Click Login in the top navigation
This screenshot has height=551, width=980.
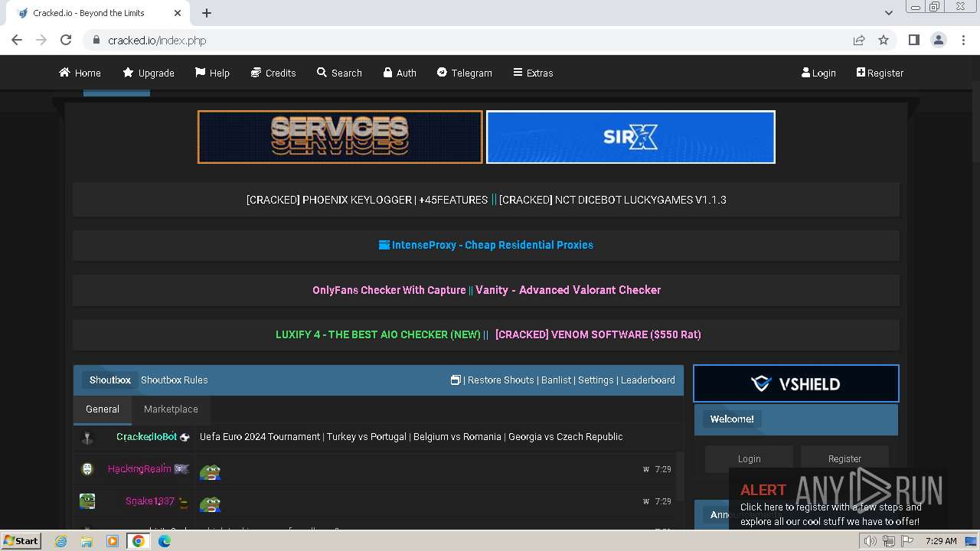point(818,73)
